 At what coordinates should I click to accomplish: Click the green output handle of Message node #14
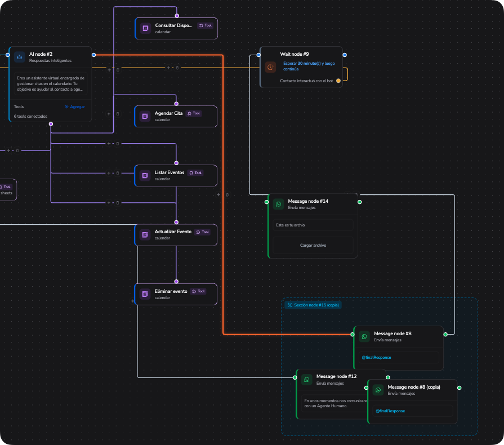click(x=360, y=202)
